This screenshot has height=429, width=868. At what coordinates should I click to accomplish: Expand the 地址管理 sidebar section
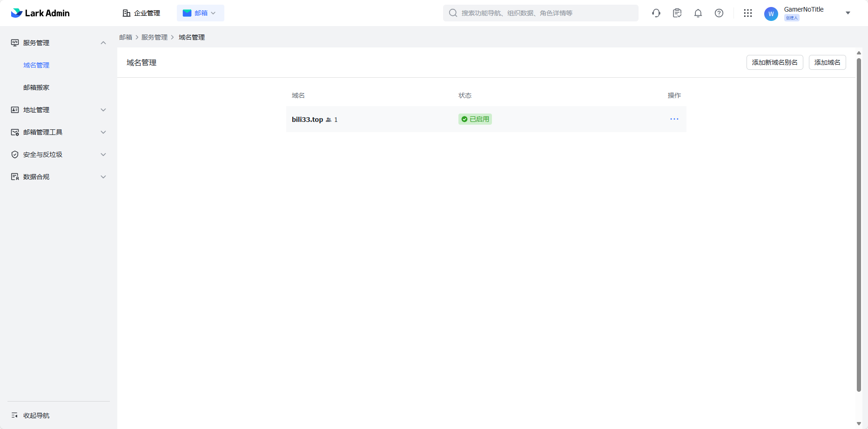[x=103, y=110]
